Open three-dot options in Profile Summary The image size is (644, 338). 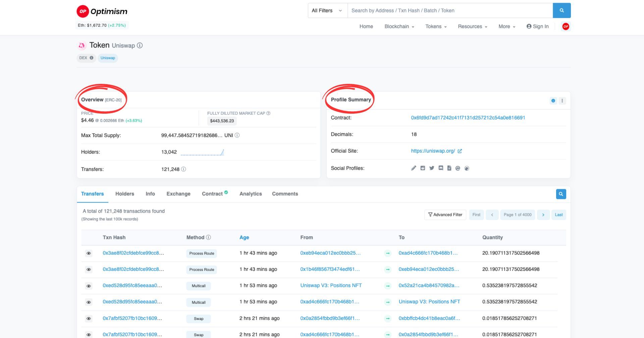coord(562,101)
